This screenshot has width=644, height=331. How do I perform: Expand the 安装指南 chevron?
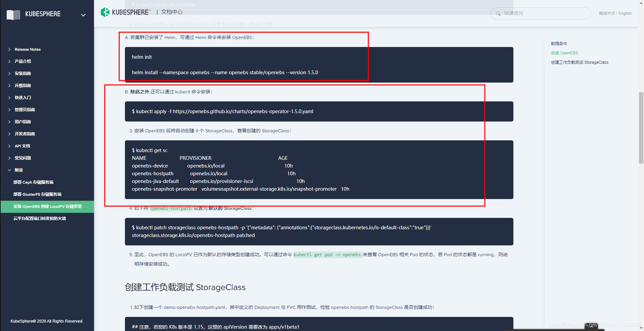[x=9, y=74]
